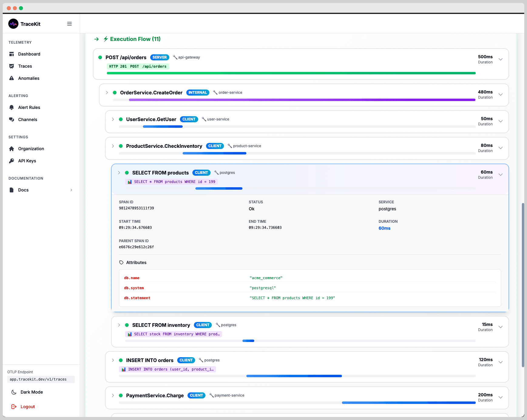Select the Channels chat icon
Image resolution: width=527 pixels, height=420 pixels.
12,120
